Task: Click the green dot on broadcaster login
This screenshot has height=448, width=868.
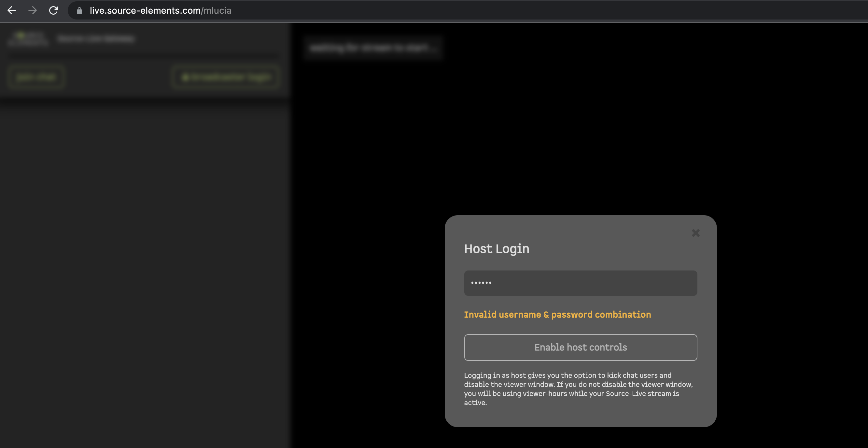Action: click(185, 77)
